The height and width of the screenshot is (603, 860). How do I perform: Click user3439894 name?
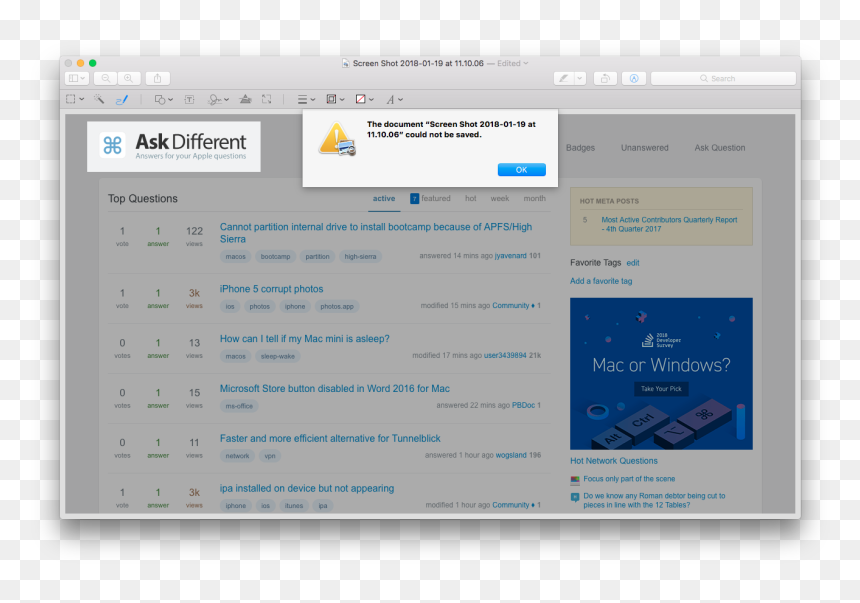point(505,355)
